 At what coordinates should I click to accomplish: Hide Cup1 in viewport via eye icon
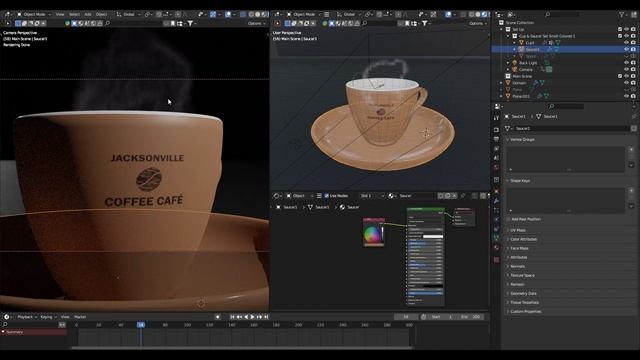click(626, 42)
